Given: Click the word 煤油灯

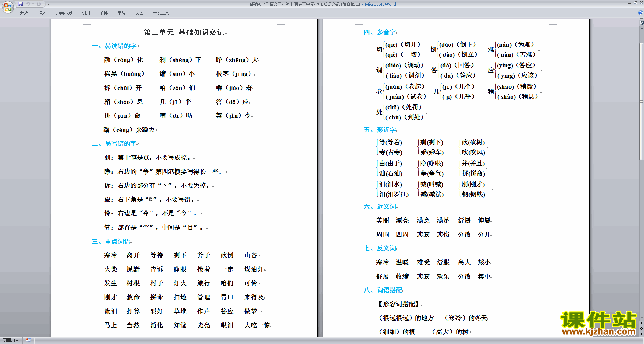Looking at the screenshot, I should [254, 269].
